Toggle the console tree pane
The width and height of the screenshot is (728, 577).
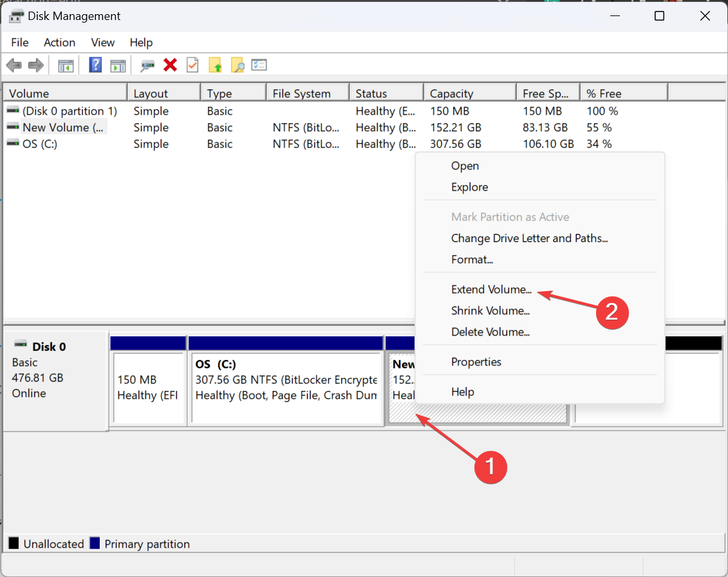[x=65, y=64]
